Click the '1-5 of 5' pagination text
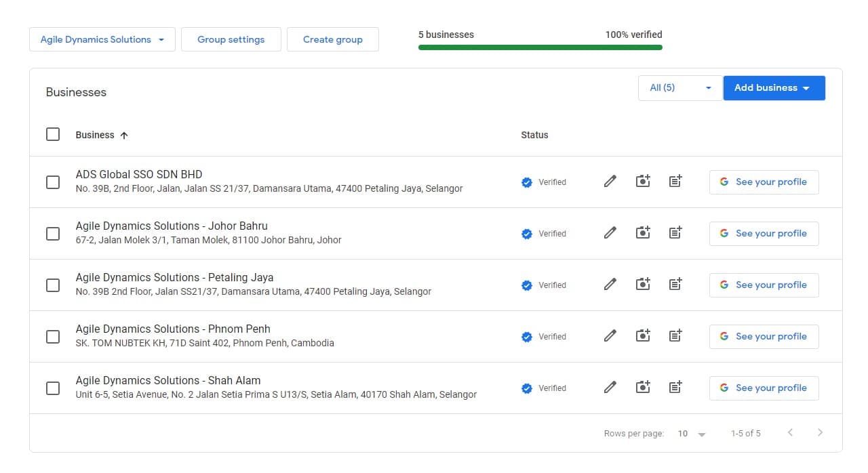The image size is (868, 473). pos(746,433)
